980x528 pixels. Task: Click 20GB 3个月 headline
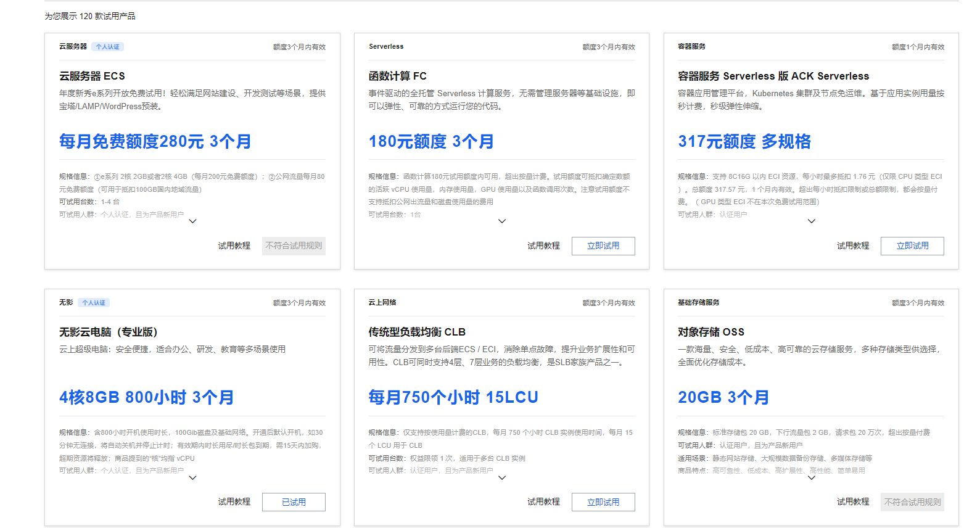tap(723, 397)
